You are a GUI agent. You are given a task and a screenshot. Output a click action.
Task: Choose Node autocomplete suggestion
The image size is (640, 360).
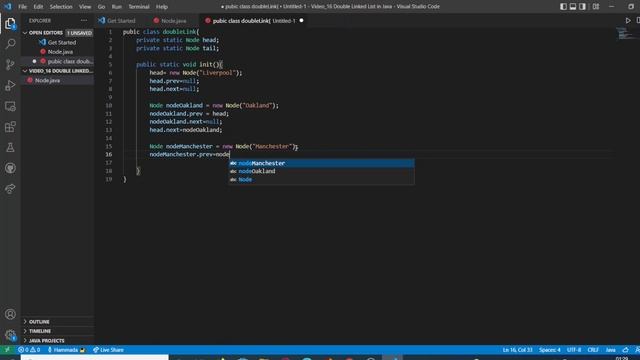[321, 180]
